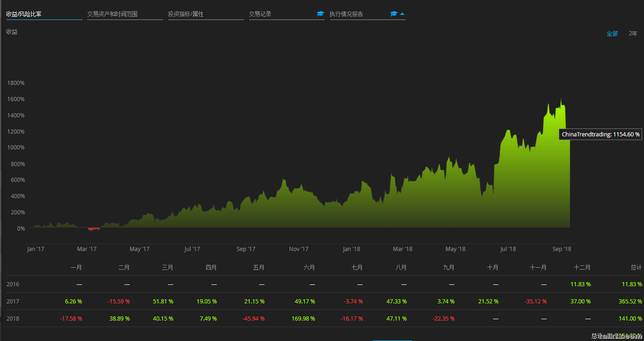Click 2018 May return -45.94 %
Viewport: 644px width, 341px height.
tap(253, 319)
